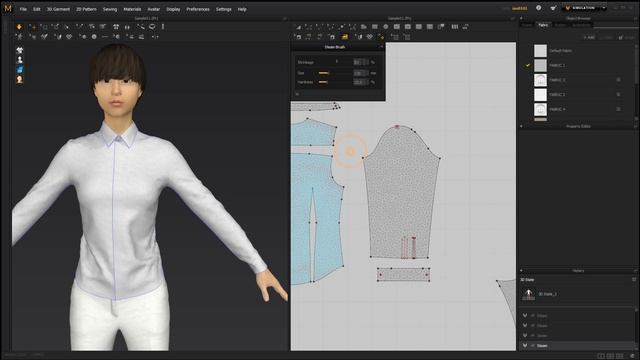Open the SIMULATION mode dropdown arrow
Screen dimensions: 640x360
tap(604, 8)
